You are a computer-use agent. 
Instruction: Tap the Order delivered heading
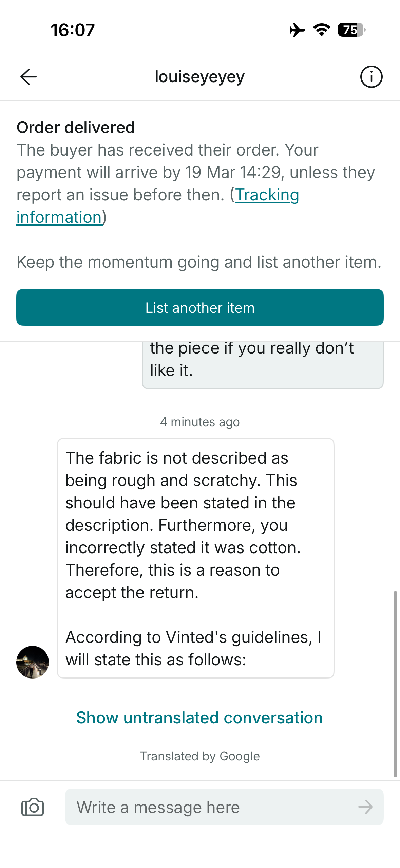(76, 128)
